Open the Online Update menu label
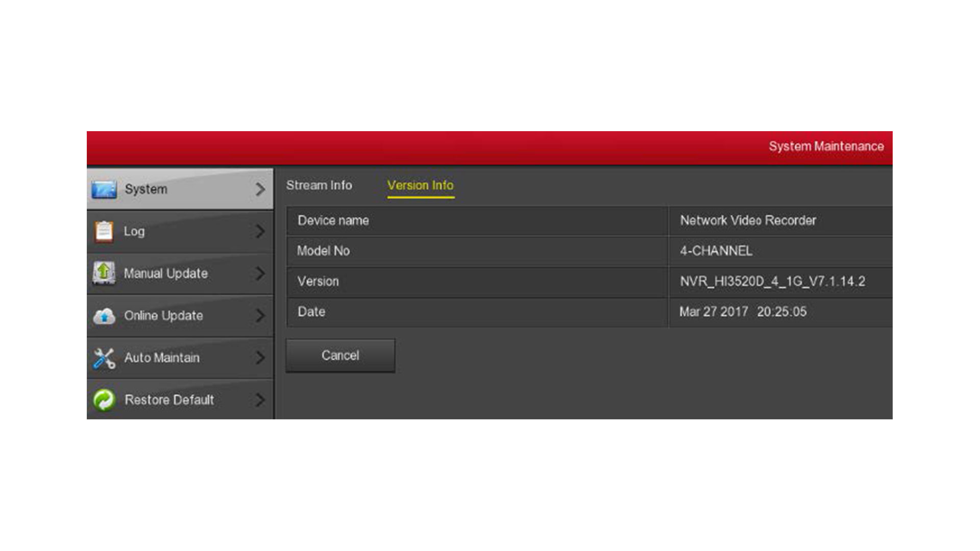The height and width of the screenshot is (551, 980). point(164,316)
